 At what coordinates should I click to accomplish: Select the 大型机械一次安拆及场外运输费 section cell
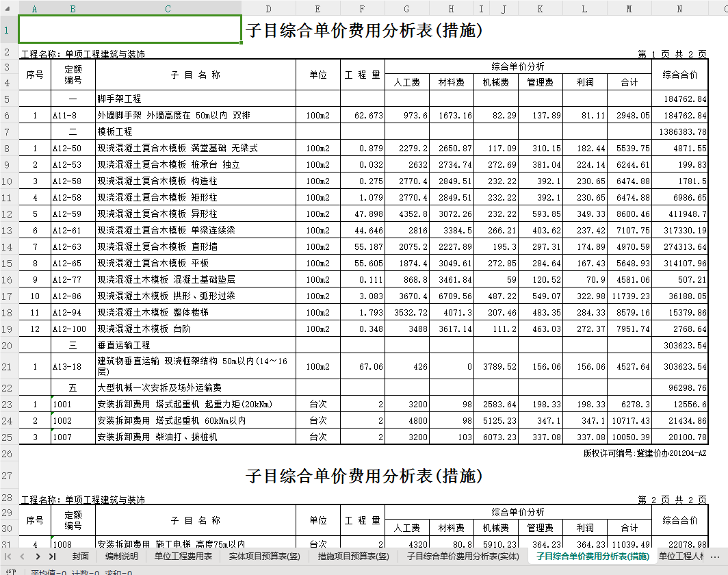pos(196,388)
